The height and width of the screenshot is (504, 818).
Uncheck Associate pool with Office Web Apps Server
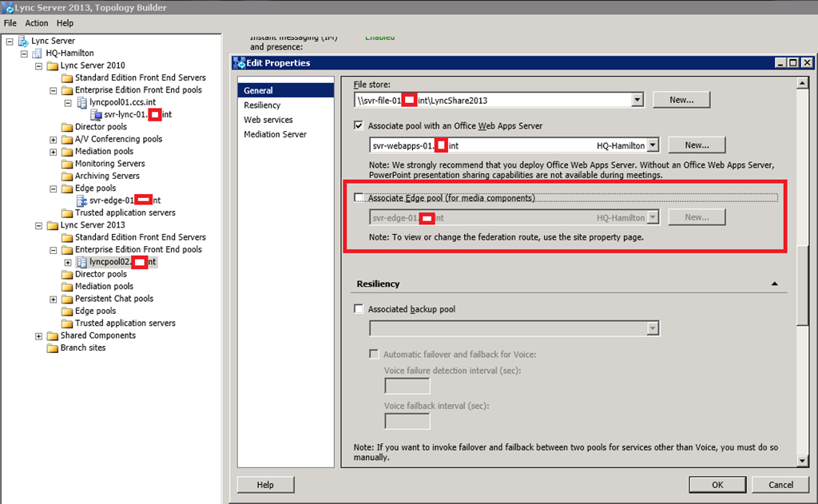coord(359,125)
